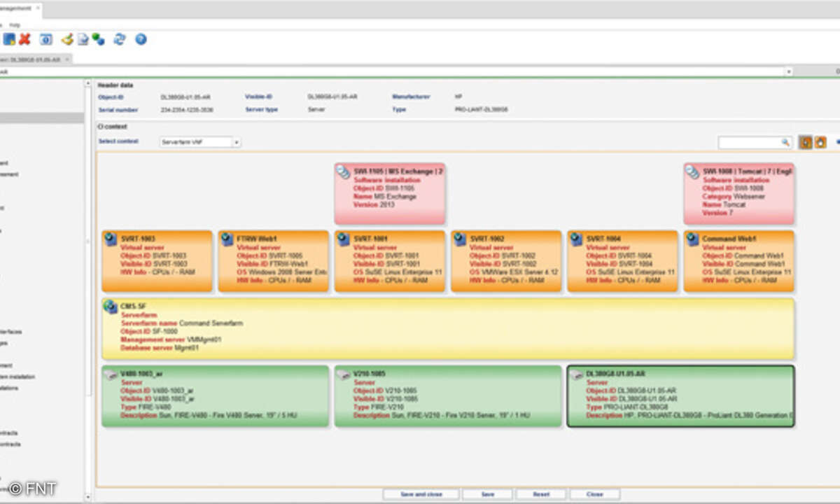Viewport: 840px width, 504px height.
Task: Click the blue framed window toolbar icon
Action: pos(45,39)
